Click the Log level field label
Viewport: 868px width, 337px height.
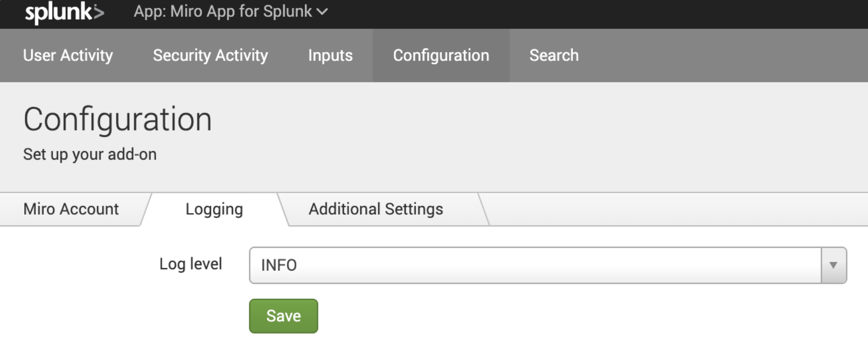click(190, 264)
